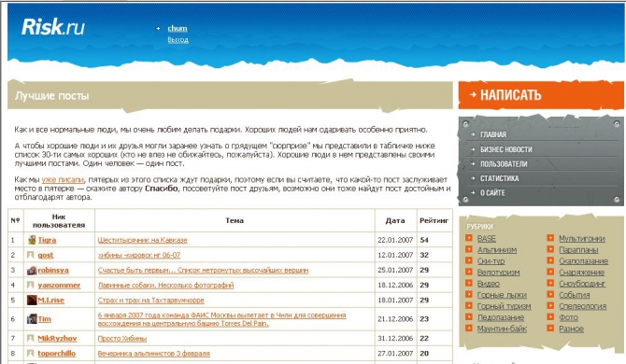The width and height of the screenshot is (626, 364).
Task: Click rating value 54
Action: pyautogui.click(x=424, y=240)
